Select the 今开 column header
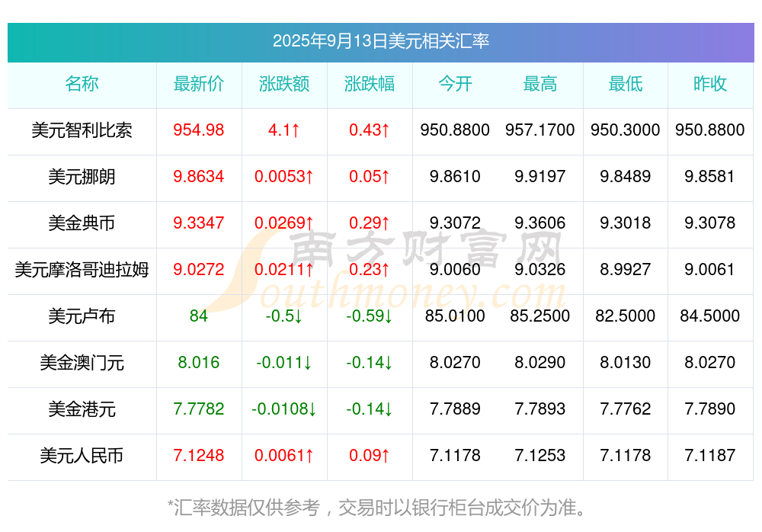The image size is (762, 532). point(455,84)
